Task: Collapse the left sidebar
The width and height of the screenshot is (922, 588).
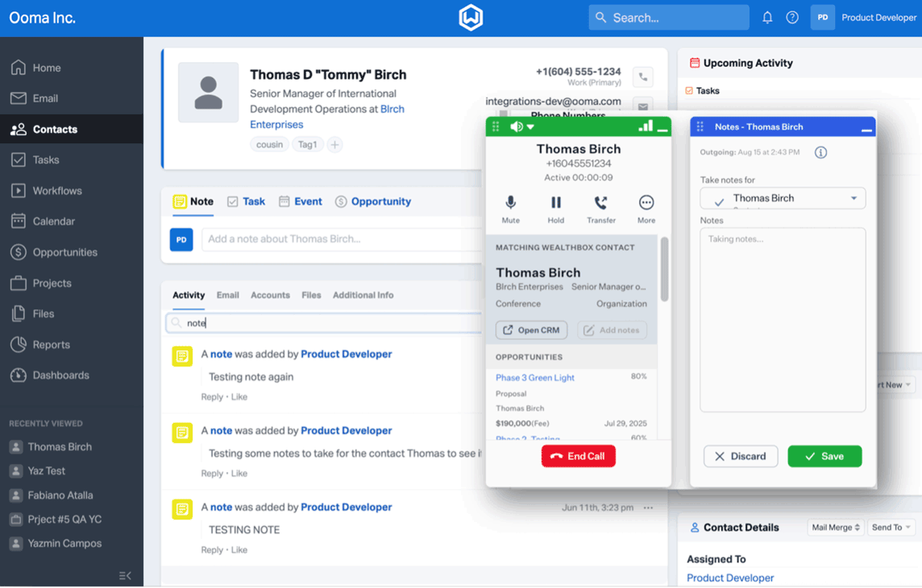Action: pyautogui.click(x=125, y=575)
